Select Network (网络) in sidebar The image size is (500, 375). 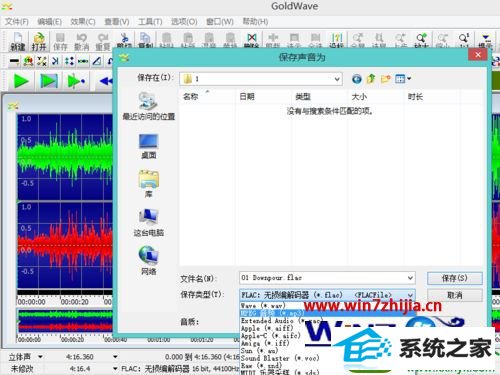pos(148,261)
